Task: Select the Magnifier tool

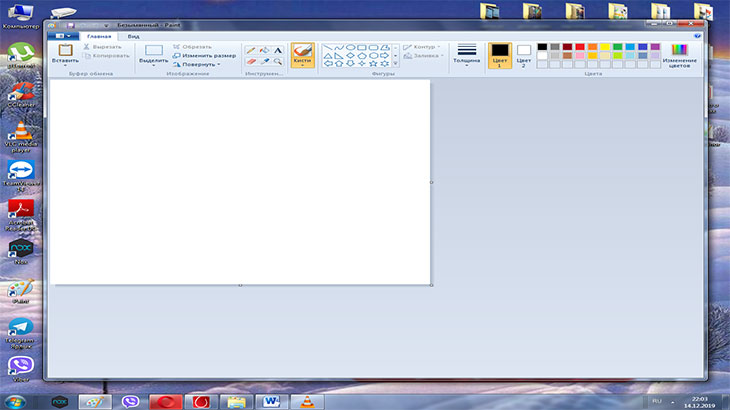Action: pos(277,61)
